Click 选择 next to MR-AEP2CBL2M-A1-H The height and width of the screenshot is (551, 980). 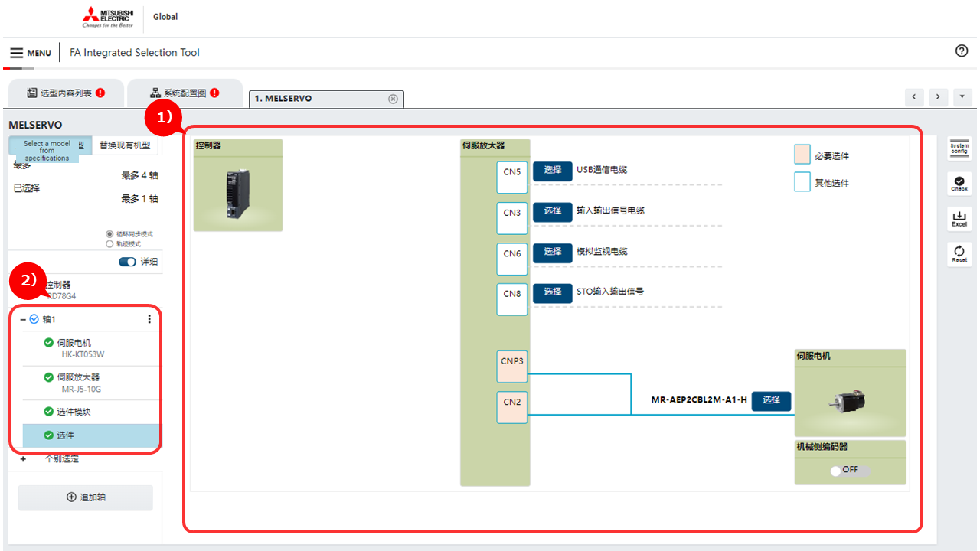771,401
